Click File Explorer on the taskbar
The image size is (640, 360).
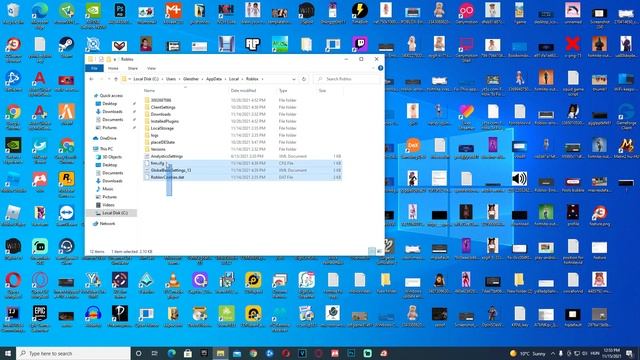click(220, 353)
